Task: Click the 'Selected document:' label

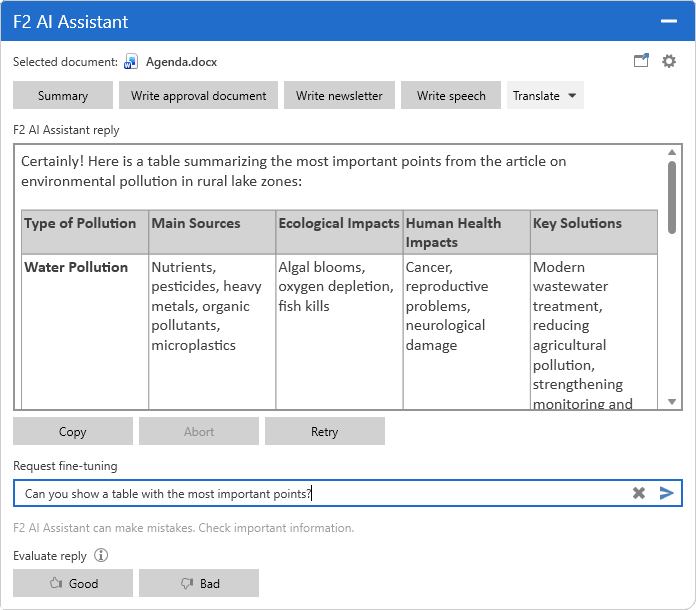Action: [65, 62]
